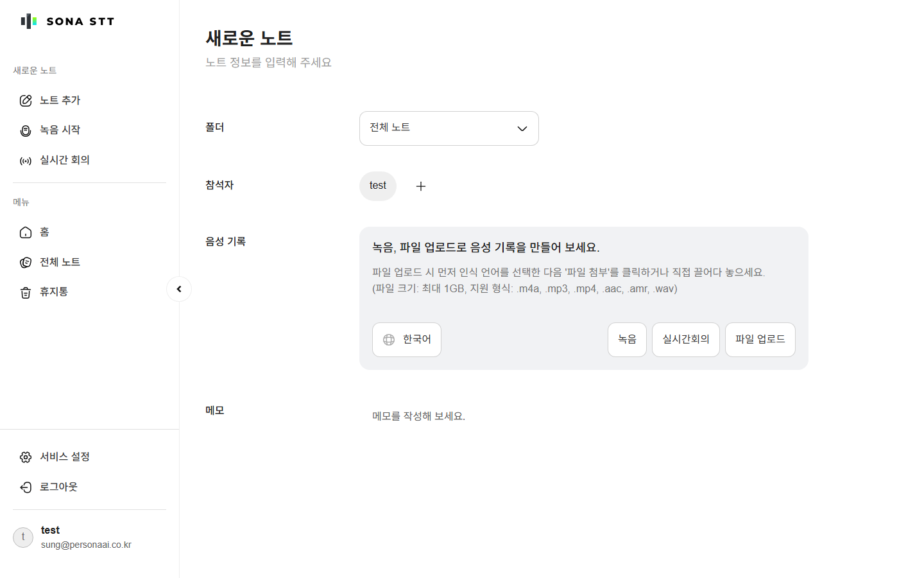Click the SONA STT brand text
924x578 pixels.
80,22
